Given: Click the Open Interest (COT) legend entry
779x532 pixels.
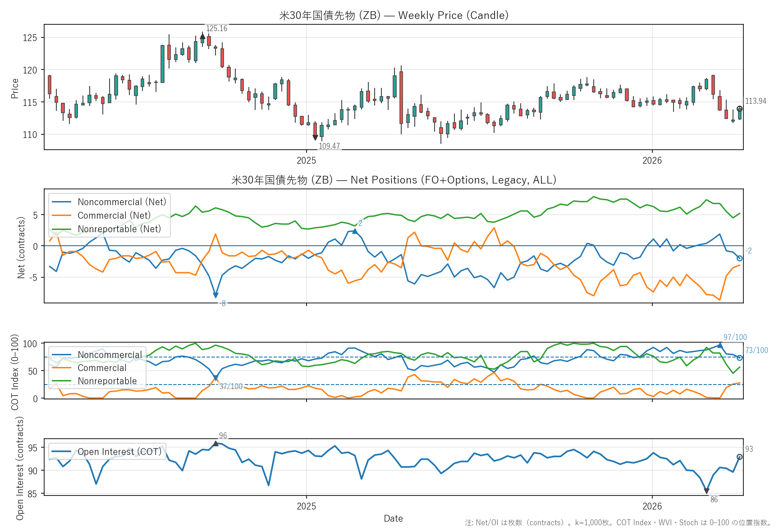Looking at the screenshot, I should point(119,452).
